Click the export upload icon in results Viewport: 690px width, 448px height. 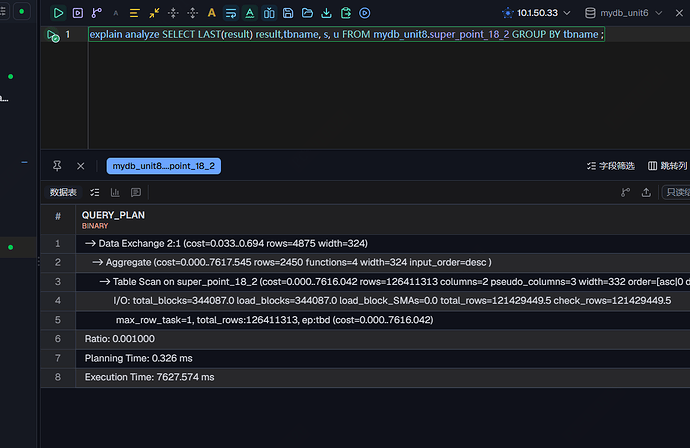pyautogui.click(x=646, y=192)
